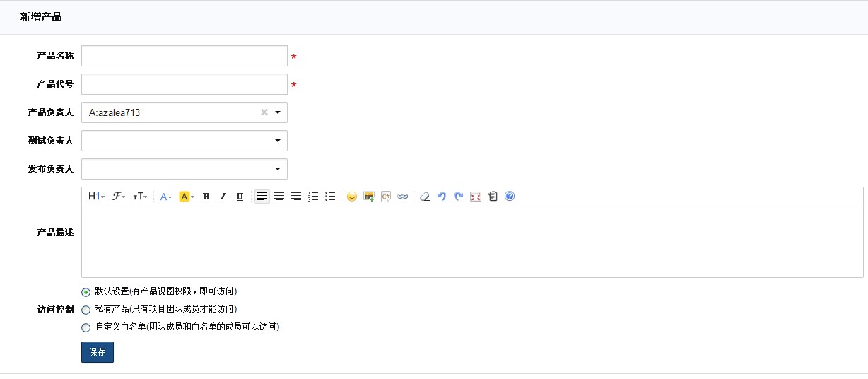Expand the 测试负责人 dropdown
Viewport: 868px width, 379px height.
click(x=277, y=141)
